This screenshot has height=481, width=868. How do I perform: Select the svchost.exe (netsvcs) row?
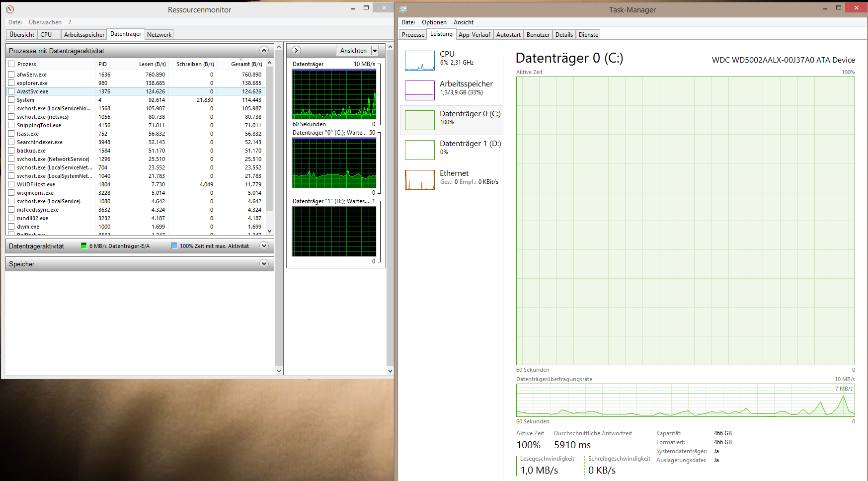pyautogui.click(x=136, y=117)
